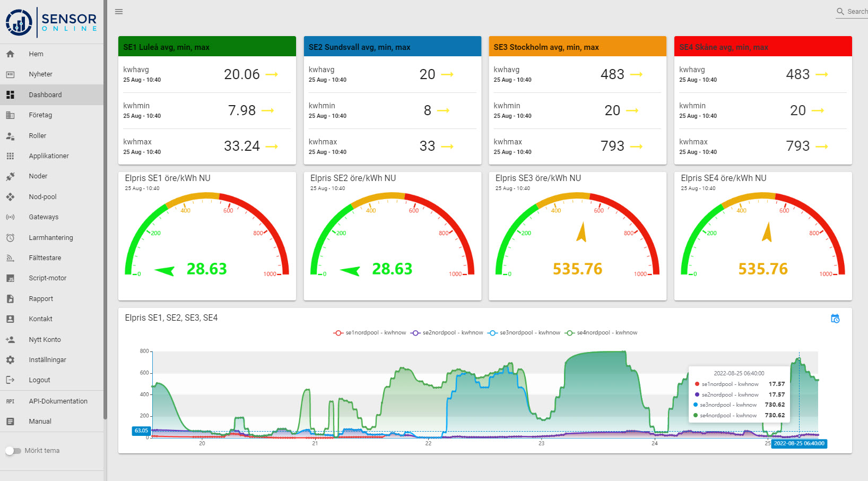Click the SE1 kwhmax trend arrow
The image size is (868, 481).
[272, 147]
